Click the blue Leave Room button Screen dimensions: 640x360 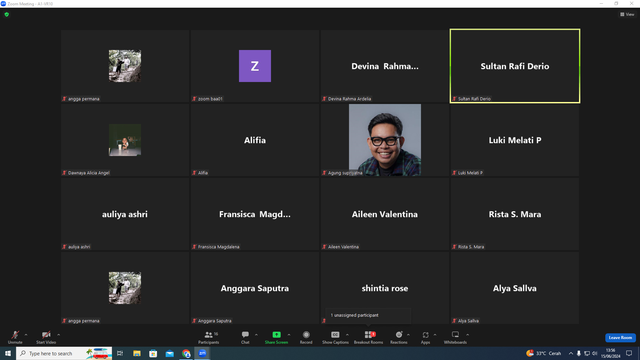pos(620,338)
